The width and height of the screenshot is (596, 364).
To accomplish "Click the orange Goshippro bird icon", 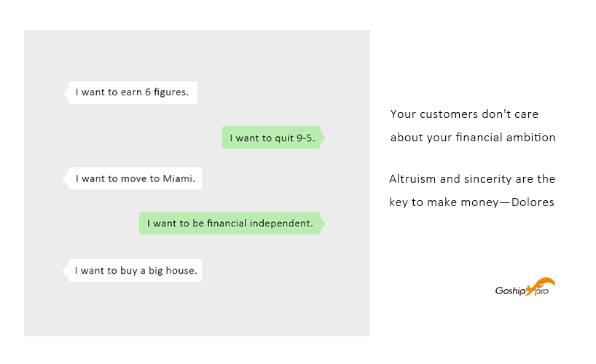I will 544,284.
